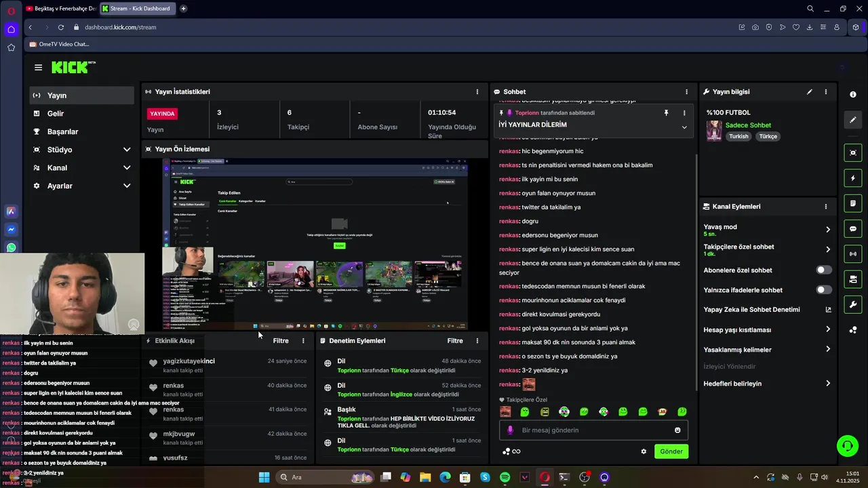
Task: Pick the last green emote in emote row
Action: pos(682,411)
